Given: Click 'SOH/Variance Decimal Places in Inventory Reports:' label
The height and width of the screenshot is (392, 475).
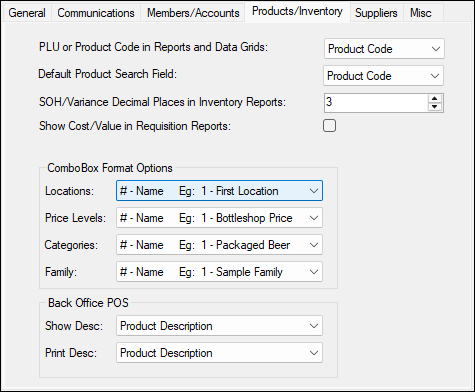Looking at the screenshot, I should click(162, 102).
